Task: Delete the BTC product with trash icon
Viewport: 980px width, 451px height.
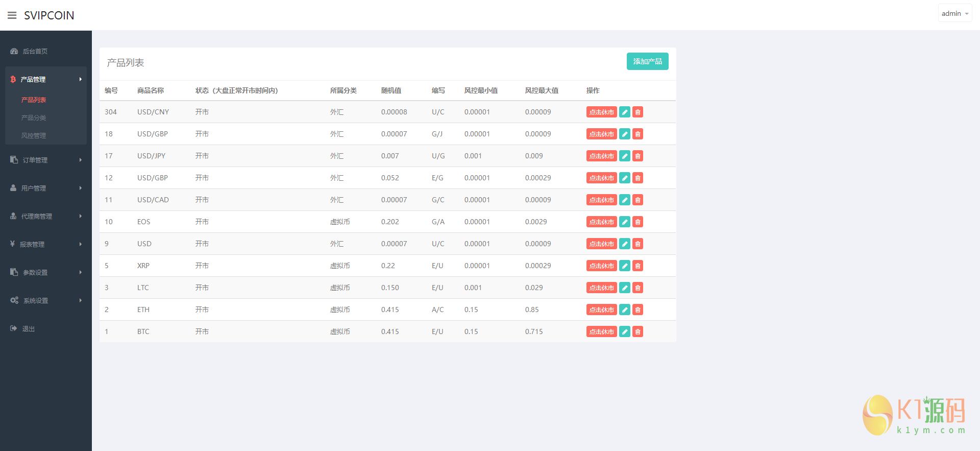Action: click(638, 332)
